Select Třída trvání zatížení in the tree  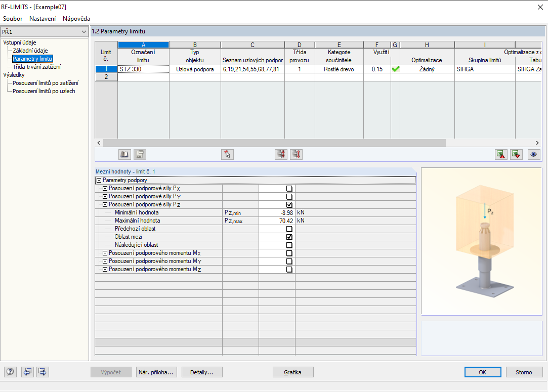coord(37,67)
